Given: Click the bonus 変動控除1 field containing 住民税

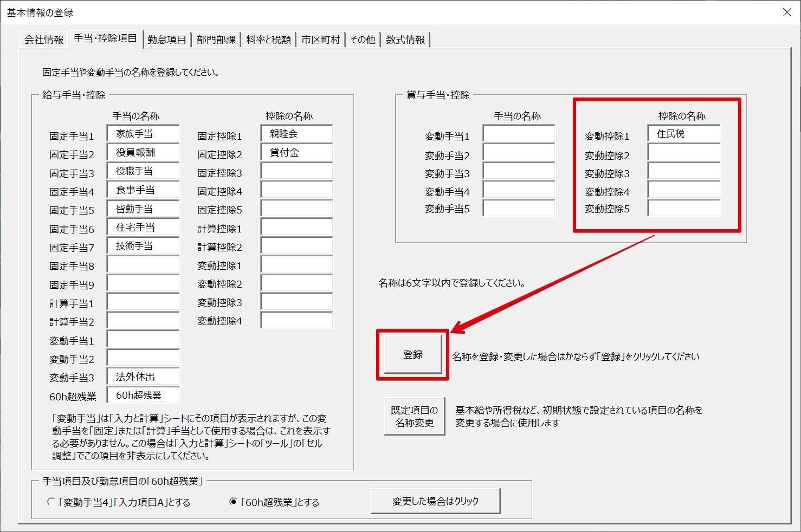Looking at the screenshot, I should pos(683,134).
